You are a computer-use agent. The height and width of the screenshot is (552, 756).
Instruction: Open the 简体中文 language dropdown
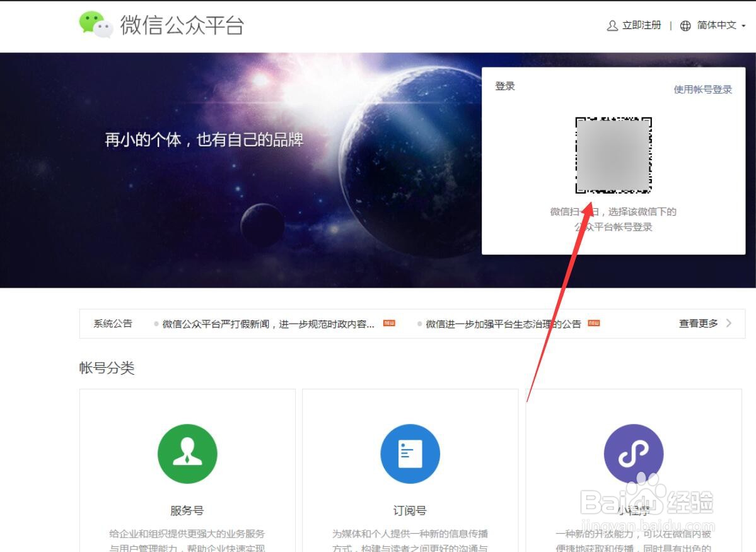[x=717, y=26]
